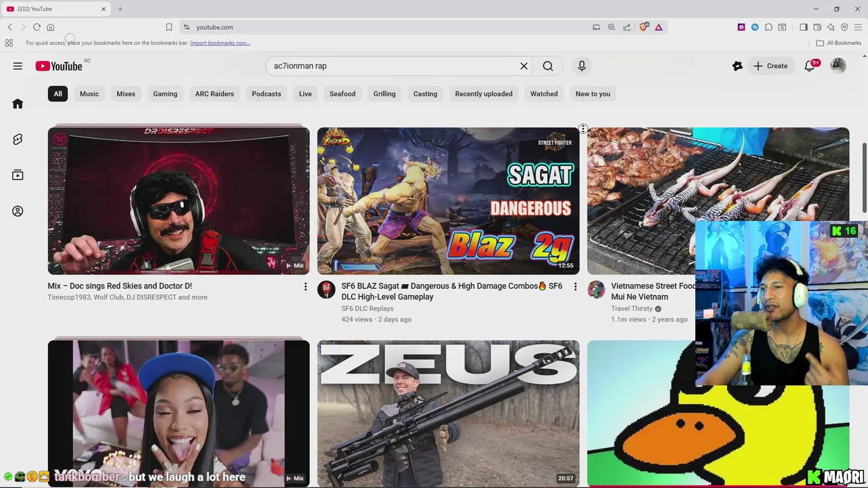The image size is (868, 488).
Task: Open the YouTube notifications bell
Action: tap(810, 66)
